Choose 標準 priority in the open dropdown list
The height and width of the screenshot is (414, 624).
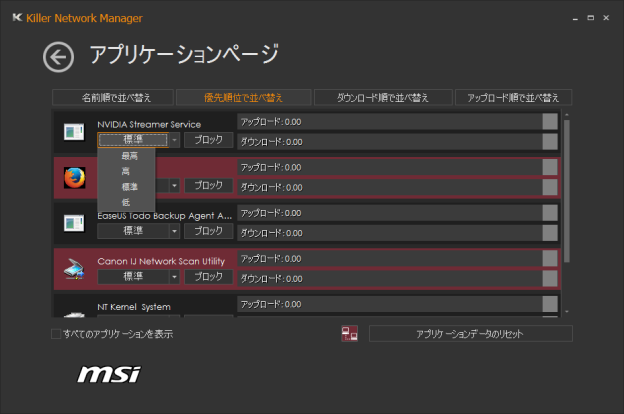126,187
